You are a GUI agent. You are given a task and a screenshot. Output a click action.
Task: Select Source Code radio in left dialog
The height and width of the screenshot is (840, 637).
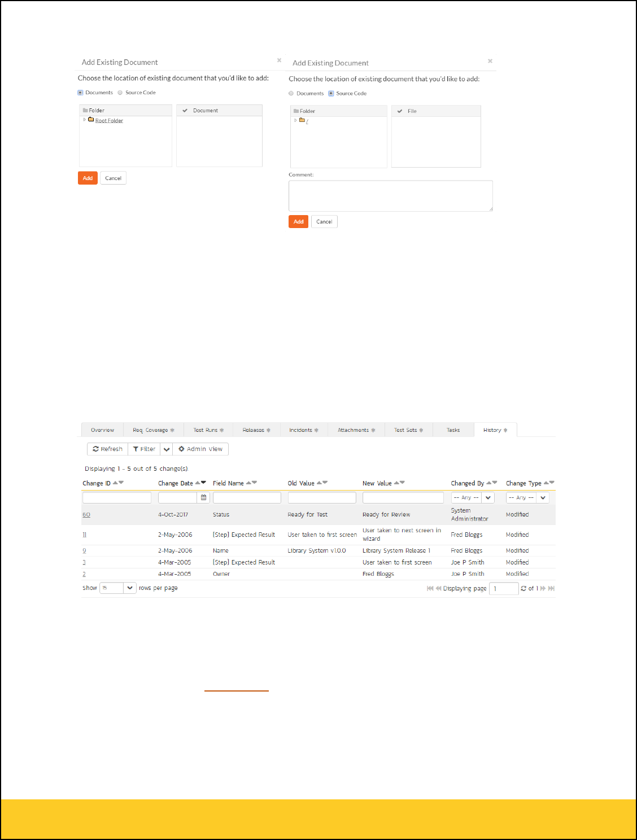(x=120, y=93)
